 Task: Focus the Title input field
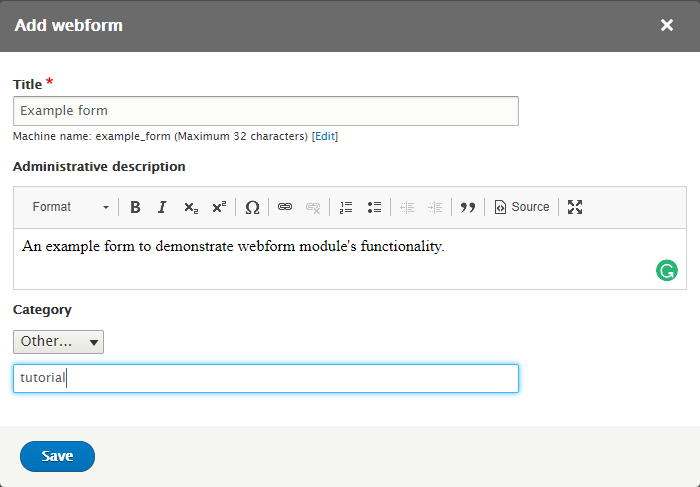click(x=266, y=111)
